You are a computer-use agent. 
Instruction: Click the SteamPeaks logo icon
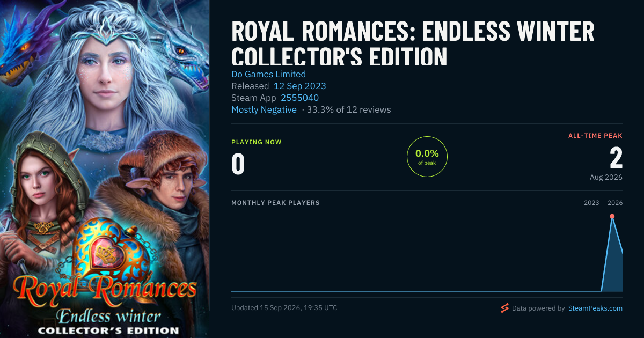(504, 308)
